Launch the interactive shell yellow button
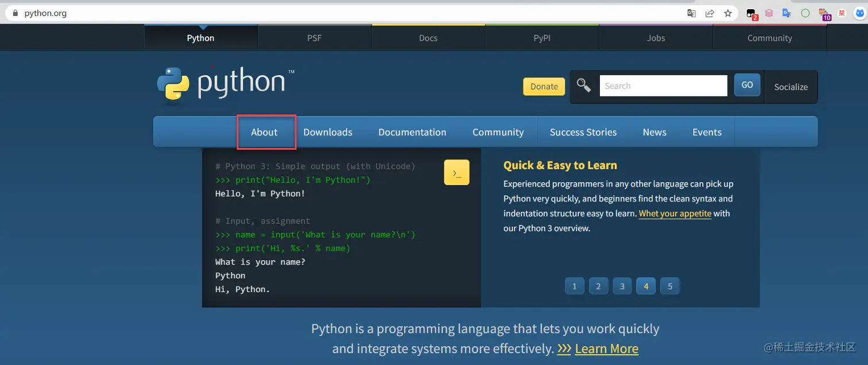The height and width of the screenshot is (365, 868). click(456, 173)
